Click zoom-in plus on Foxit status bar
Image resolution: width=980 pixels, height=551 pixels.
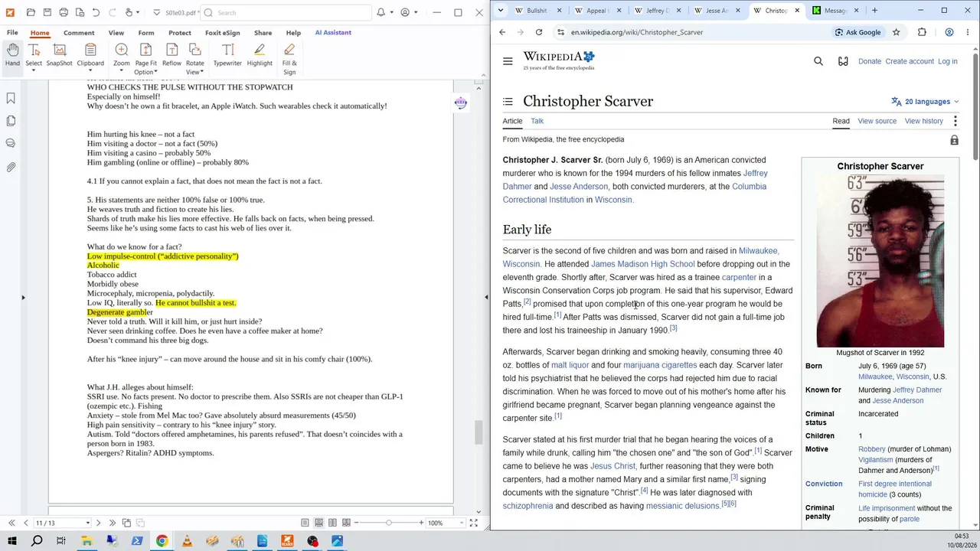pos(421,523)
